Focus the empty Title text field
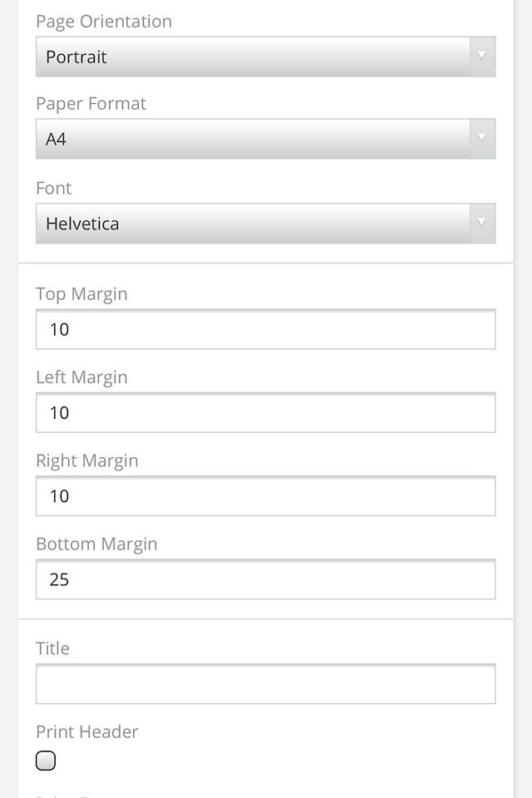Screen dimensions: 532x798 pyautogui.click(x=265, y=684)
